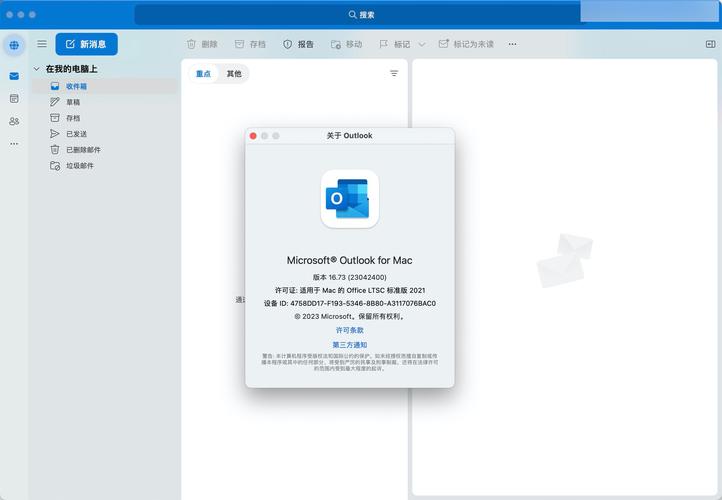Click the globe account icon
Image resolution: width=722 pixels, height=500 pixels.
point(14,45)
